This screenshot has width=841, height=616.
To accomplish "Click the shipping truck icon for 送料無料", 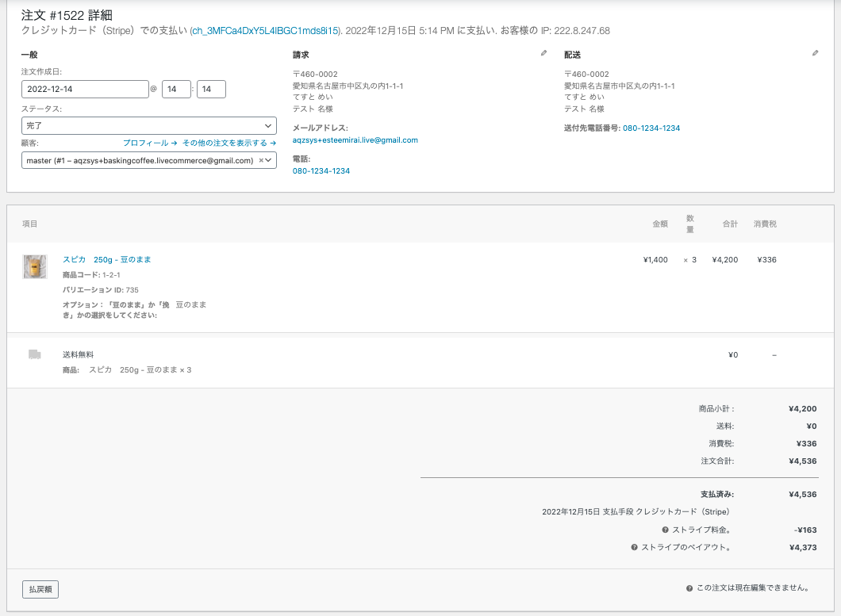I will click(34, 354).
